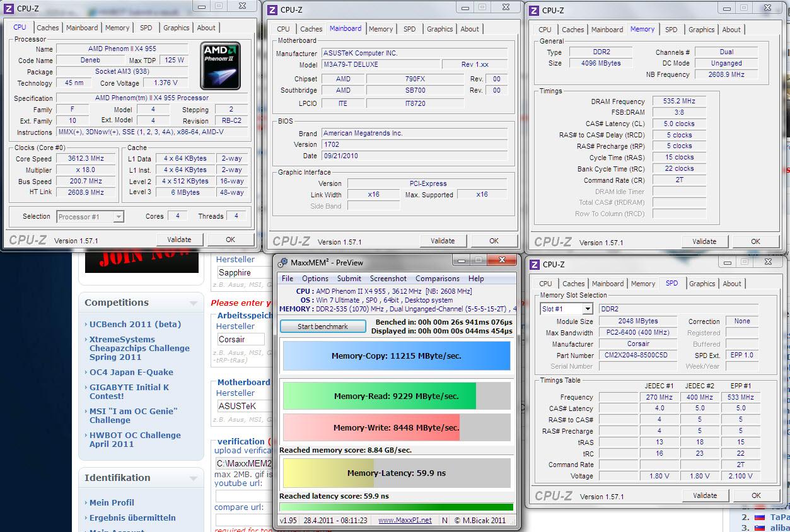Switch to Caches tab in CPU-tab window

[x=47, y=28]
